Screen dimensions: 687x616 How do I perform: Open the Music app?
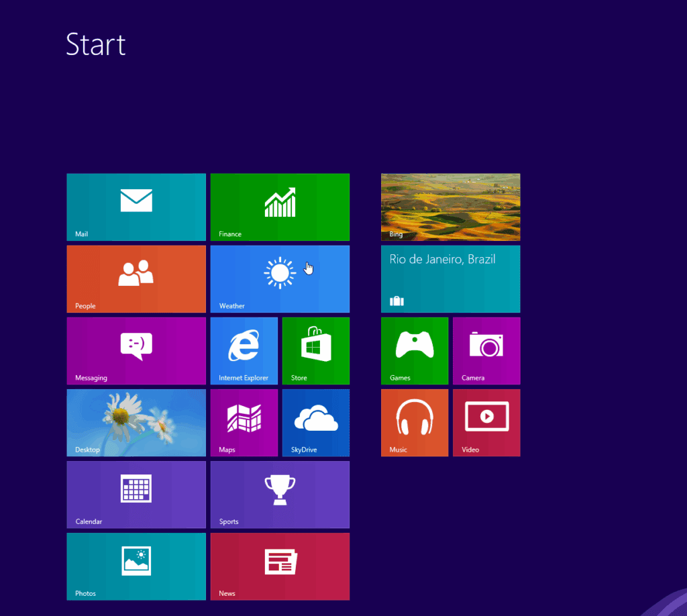[414, 422]
